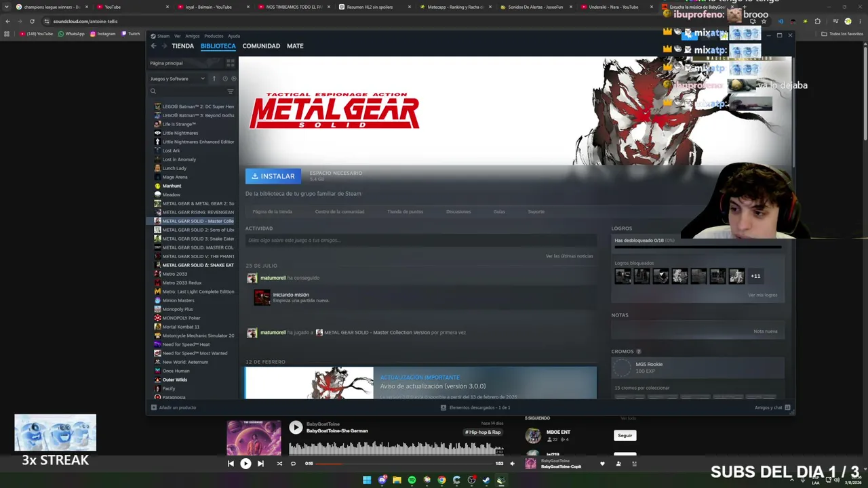This screenshot has width=868, height=488.
Task: Switch library to grid view icon
Action: tap(231, 63)
